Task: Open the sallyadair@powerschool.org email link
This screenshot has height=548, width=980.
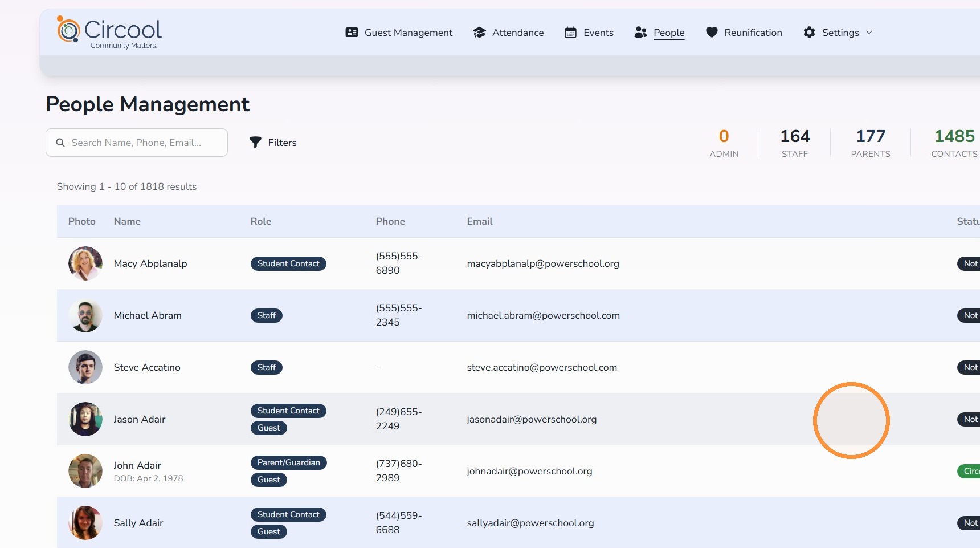Action: point(530,523)
